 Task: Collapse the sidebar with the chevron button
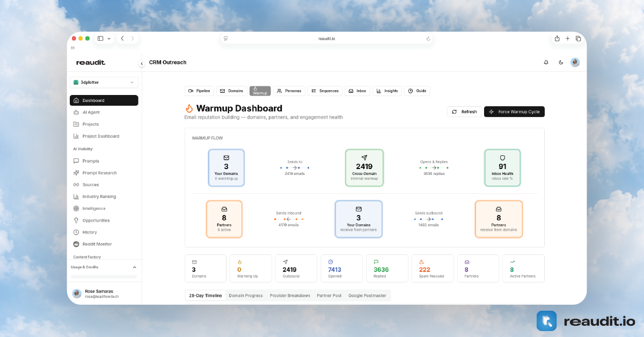pyautogui.click(x=142, y=63)
